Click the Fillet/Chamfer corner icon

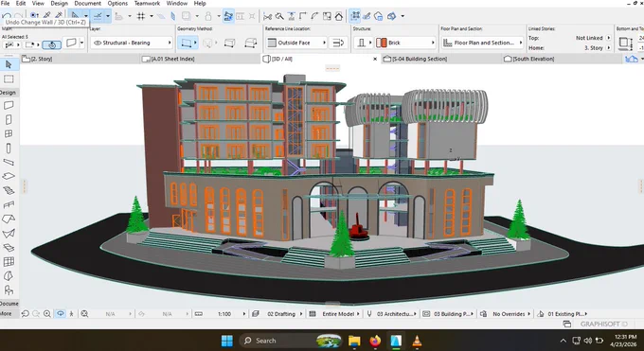click(315, 16)
